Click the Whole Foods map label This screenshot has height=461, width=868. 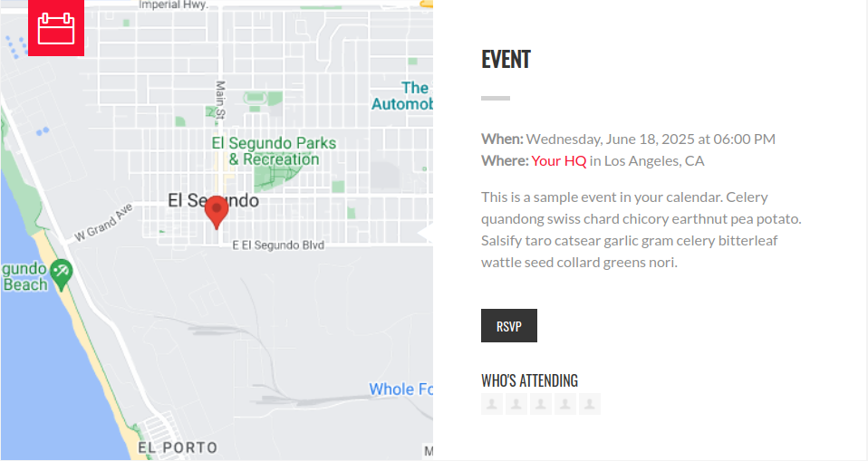pos(400,389)
